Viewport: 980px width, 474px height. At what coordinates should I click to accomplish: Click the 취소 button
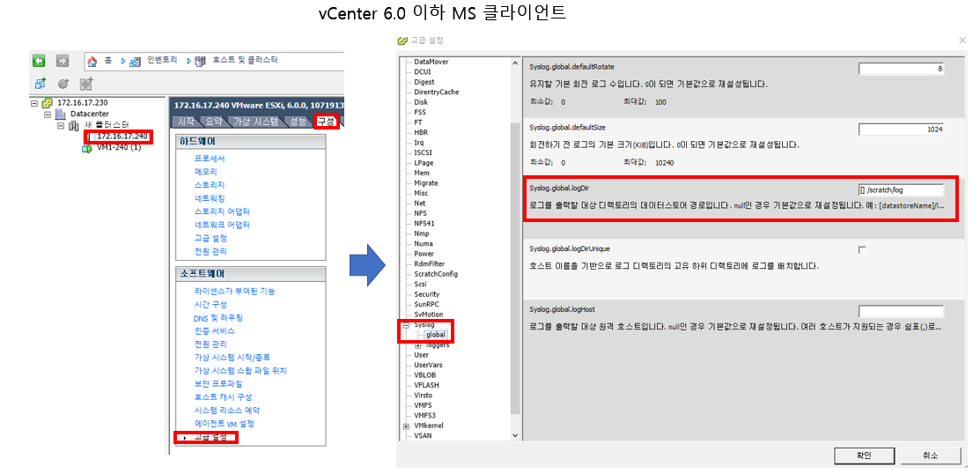pos(930,455)
